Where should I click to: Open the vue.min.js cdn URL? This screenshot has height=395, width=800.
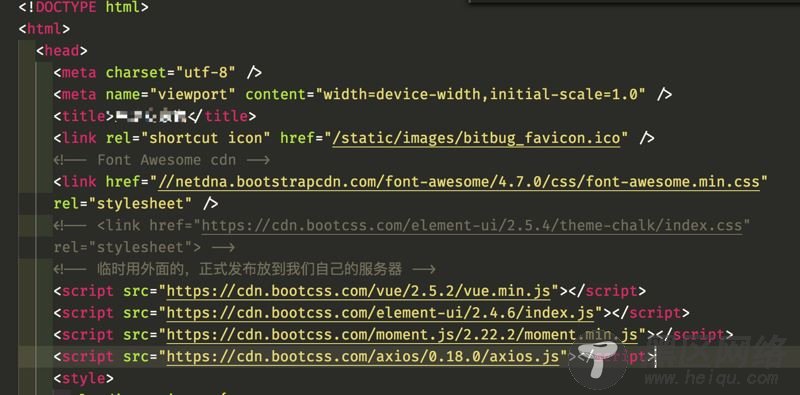click(x=359, y=291)
